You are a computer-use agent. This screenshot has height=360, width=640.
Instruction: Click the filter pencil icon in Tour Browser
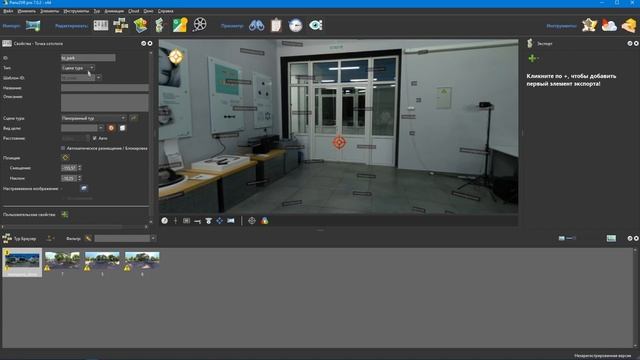tap(88, 238)
